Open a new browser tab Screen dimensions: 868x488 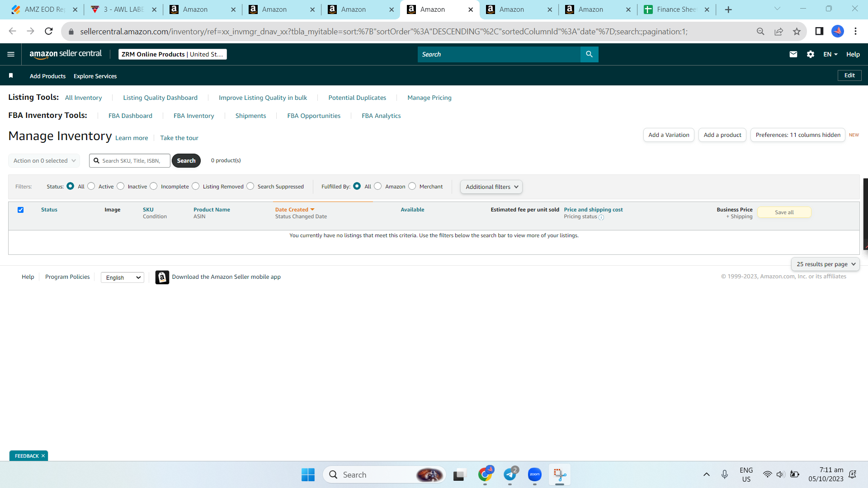pyautogui.click(x=728, y=9)
